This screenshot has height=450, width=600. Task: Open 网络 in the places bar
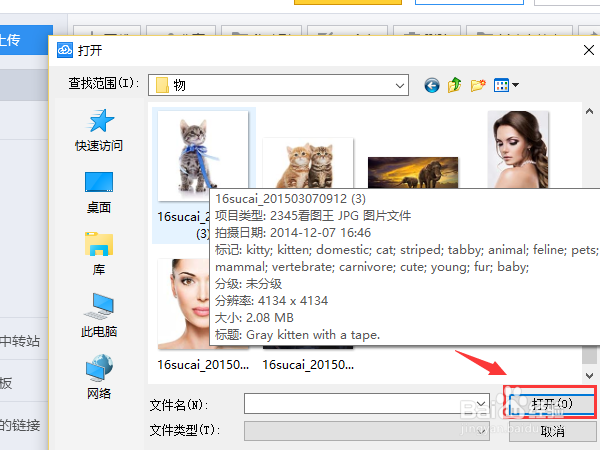pos(99,377)
